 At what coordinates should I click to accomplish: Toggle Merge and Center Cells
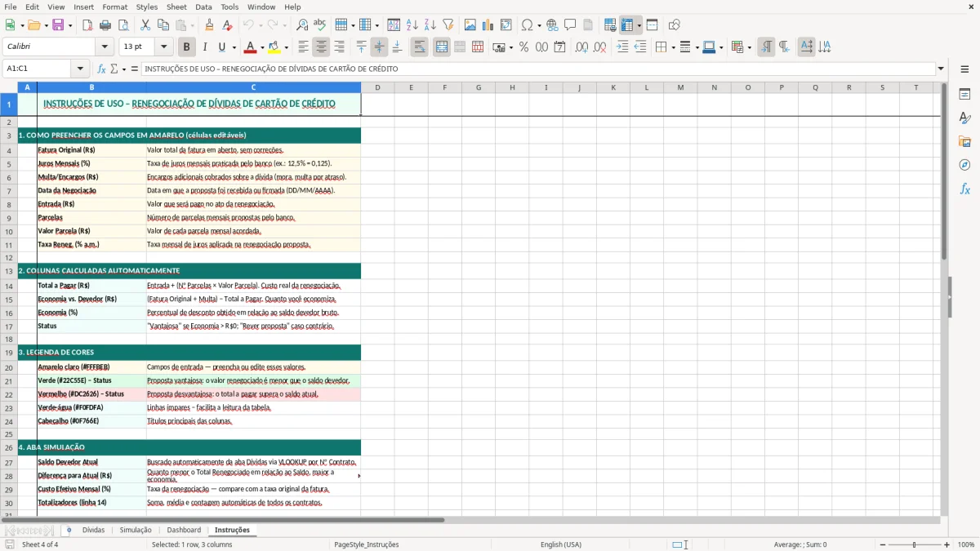pos(442,47)
